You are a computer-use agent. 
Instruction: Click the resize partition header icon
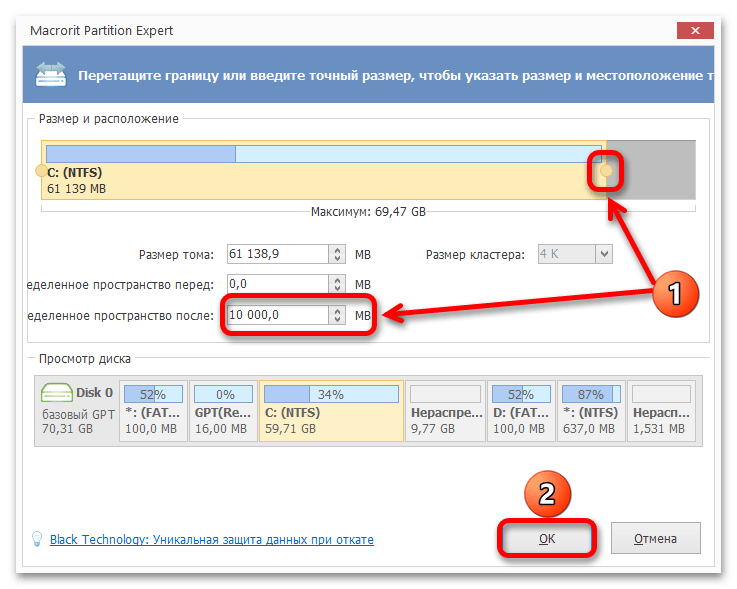(x=51, y=74)
